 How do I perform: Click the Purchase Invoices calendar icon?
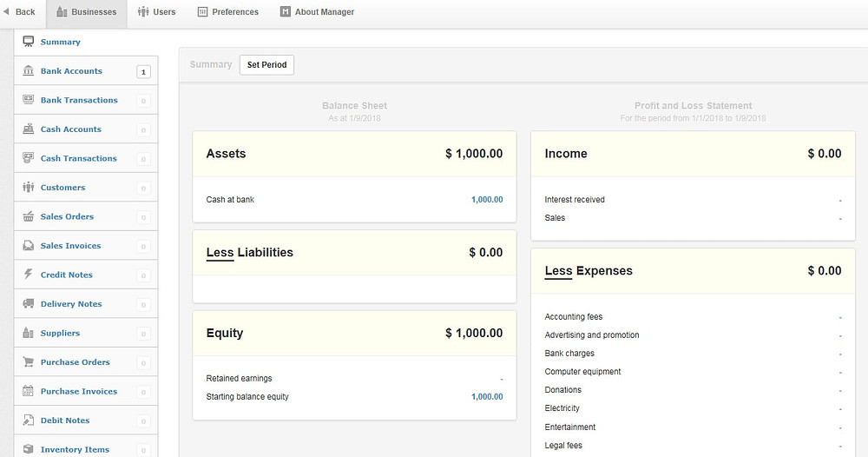[29, 391]
